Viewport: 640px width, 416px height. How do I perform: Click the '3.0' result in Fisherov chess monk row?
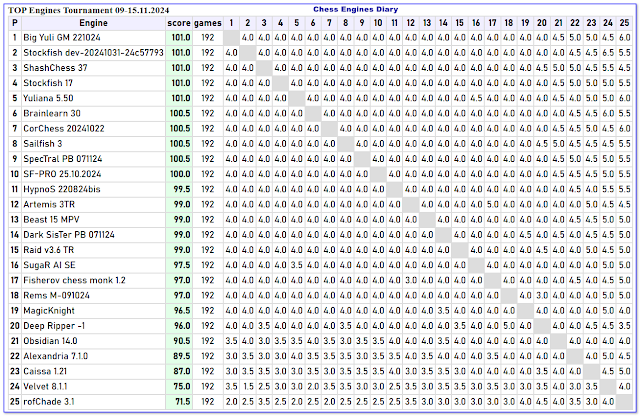[411, 280]
